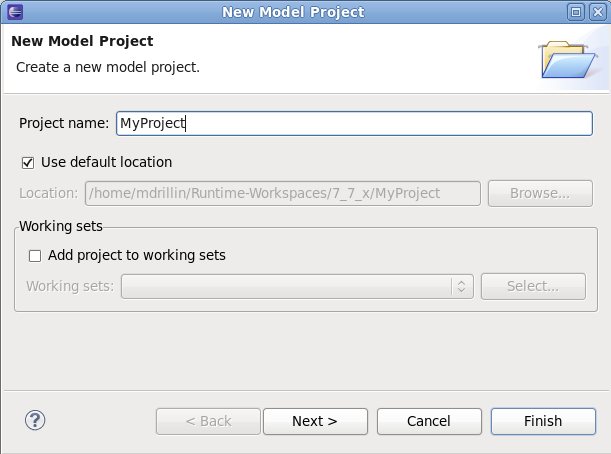Open the Working sets combo arrow

point(462,286)
